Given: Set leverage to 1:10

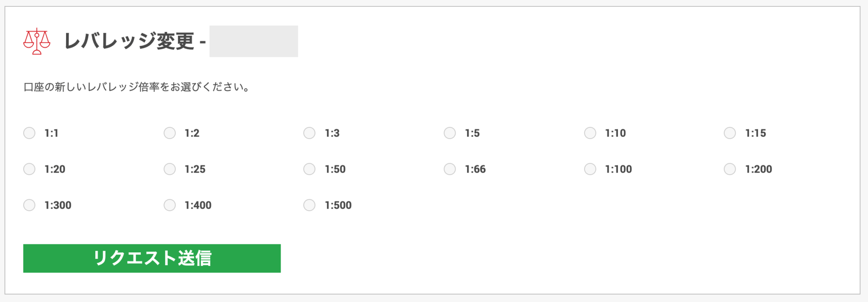Looking at the screenshot, I should click(x=590, y=133).
